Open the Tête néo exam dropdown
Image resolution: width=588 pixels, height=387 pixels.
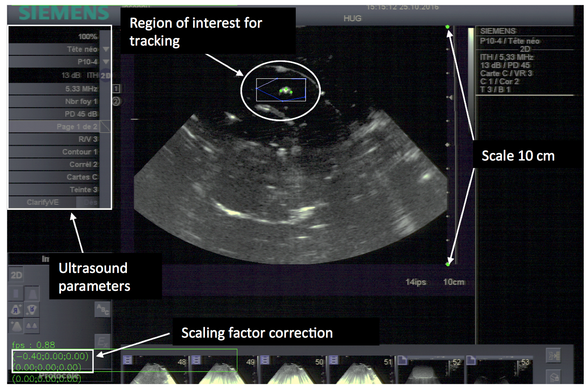106,49
